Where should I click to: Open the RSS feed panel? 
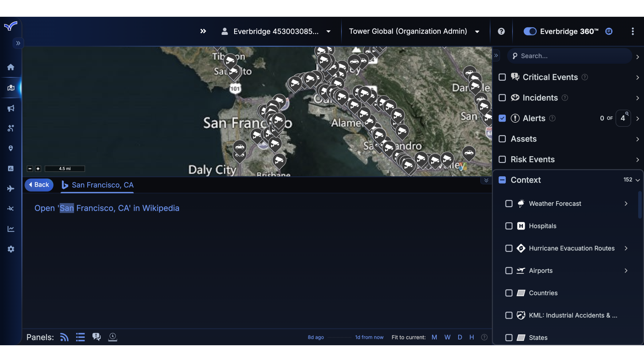64,337
